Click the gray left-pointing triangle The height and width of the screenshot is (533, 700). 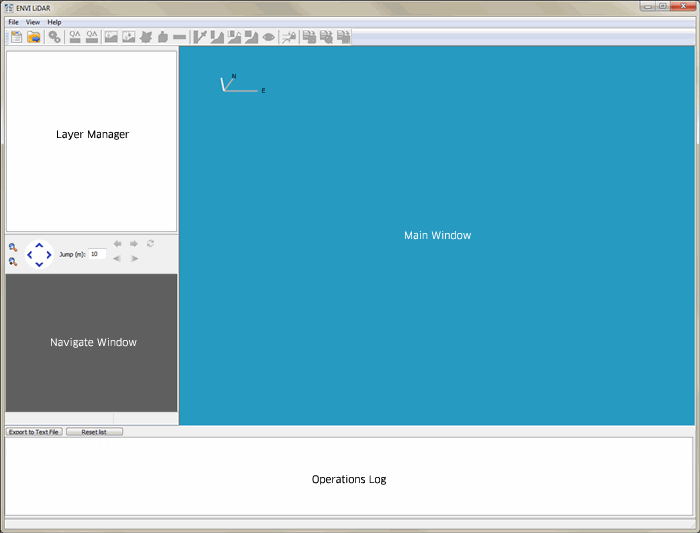[x=117, y=258]
